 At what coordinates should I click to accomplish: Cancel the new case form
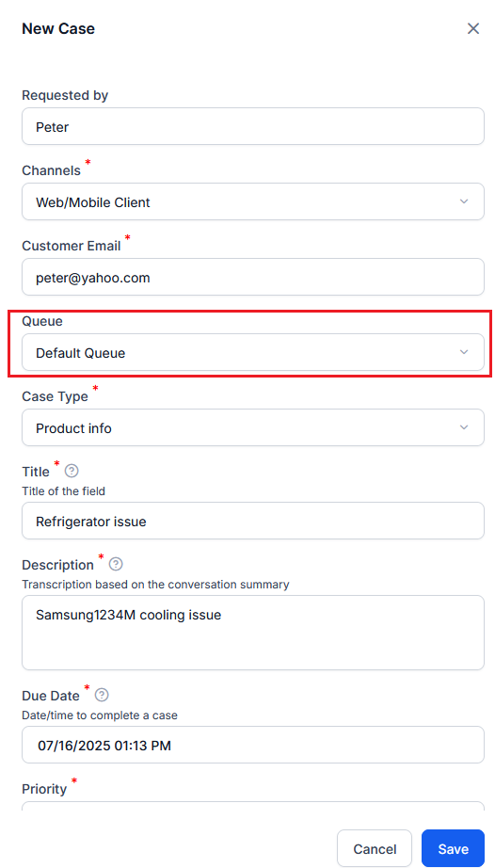(375, 848)
